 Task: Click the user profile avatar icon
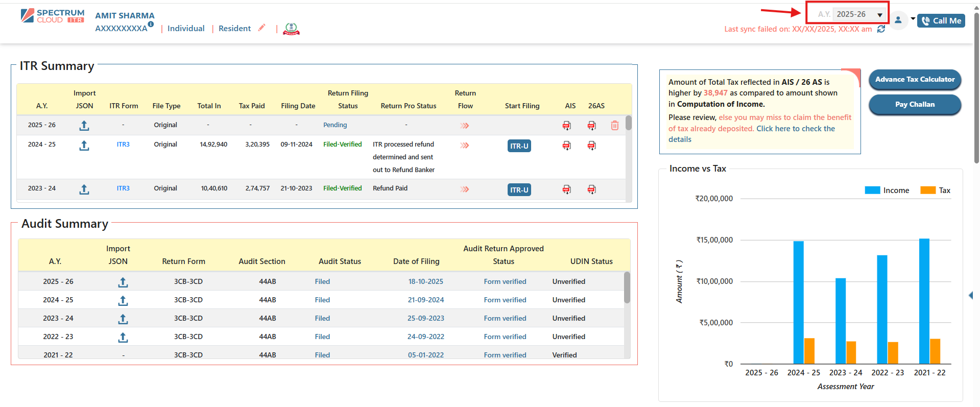tap(898, 20)
